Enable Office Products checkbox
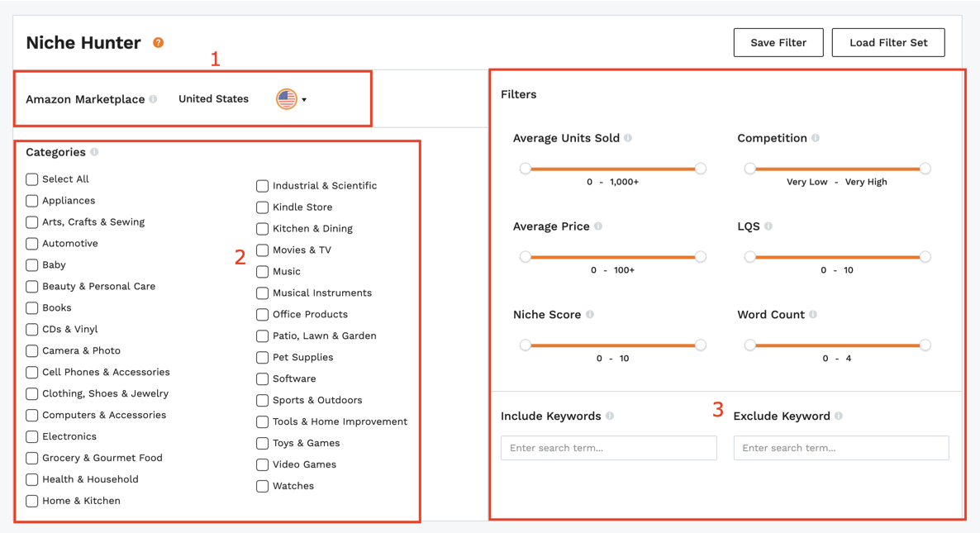This screenshot has height=533, width=980. tap(263, 314)
